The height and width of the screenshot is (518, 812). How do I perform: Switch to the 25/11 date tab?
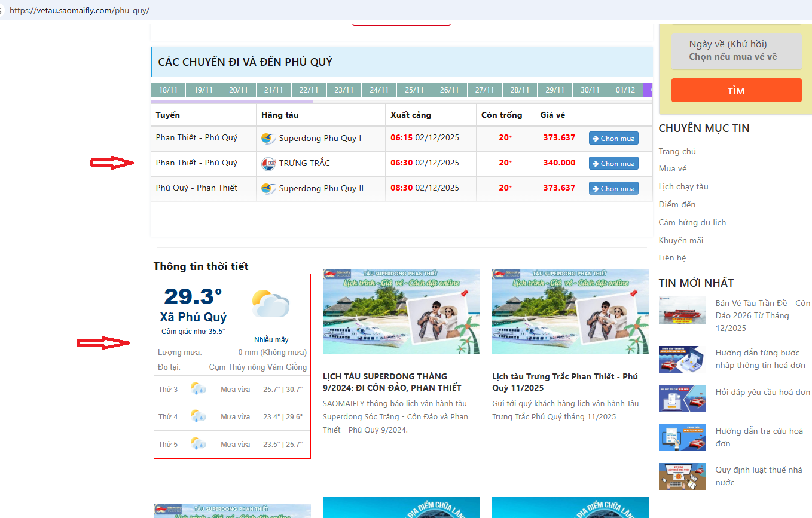(x=414, y=90)
